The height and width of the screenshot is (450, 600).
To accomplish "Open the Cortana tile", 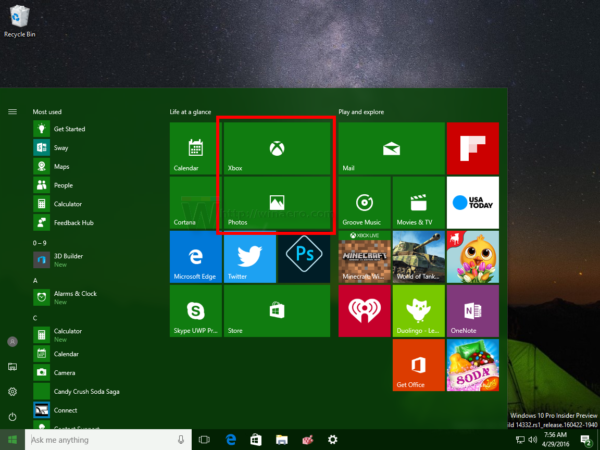I will point(196,203).
